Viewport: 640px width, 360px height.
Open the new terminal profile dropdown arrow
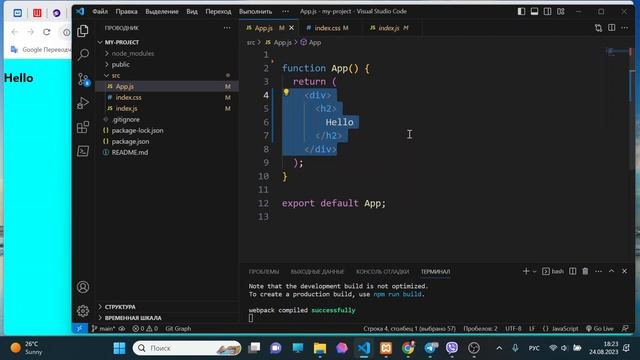(x=534, y=271)
